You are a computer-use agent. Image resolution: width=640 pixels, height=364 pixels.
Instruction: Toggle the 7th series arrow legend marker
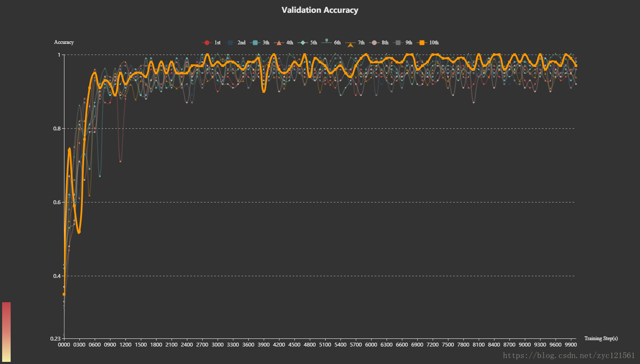pos(351,44)
